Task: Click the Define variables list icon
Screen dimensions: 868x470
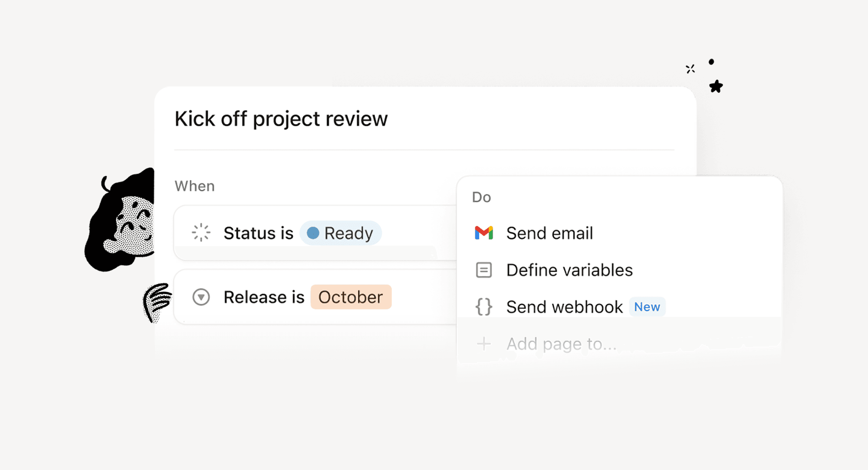Action: [483, 270]
